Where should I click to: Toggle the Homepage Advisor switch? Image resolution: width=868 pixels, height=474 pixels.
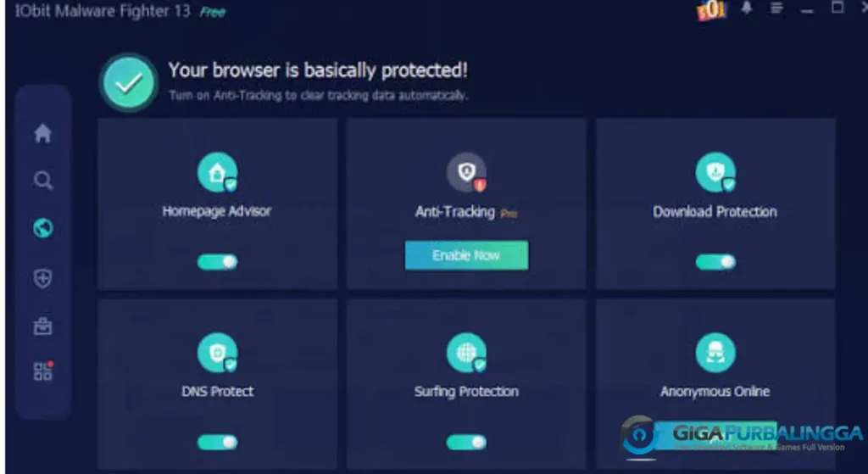(x=218, y=262)
